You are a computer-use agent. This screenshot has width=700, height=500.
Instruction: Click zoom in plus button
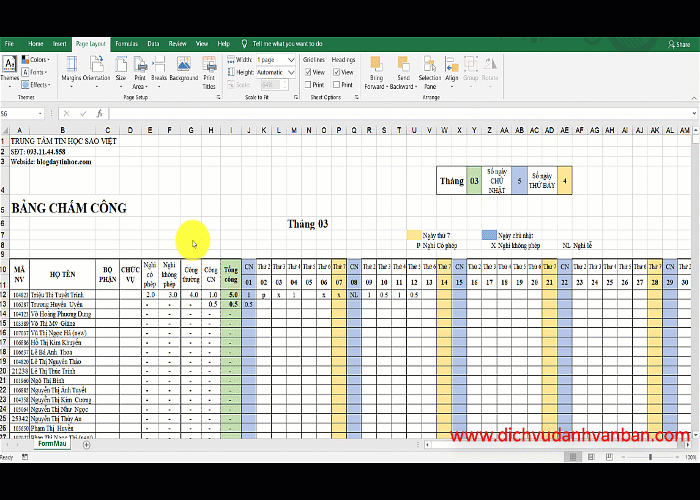(677, 457)
